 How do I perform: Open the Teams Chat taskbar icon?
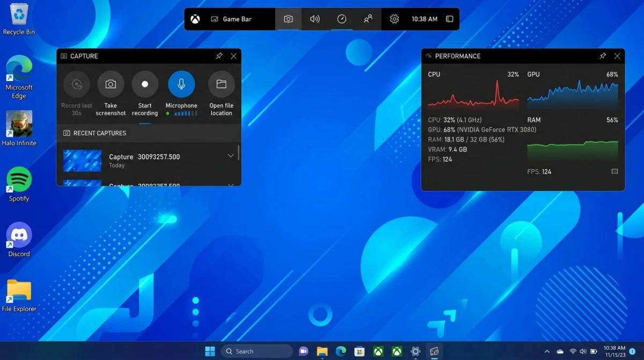[x=303, y=351]
